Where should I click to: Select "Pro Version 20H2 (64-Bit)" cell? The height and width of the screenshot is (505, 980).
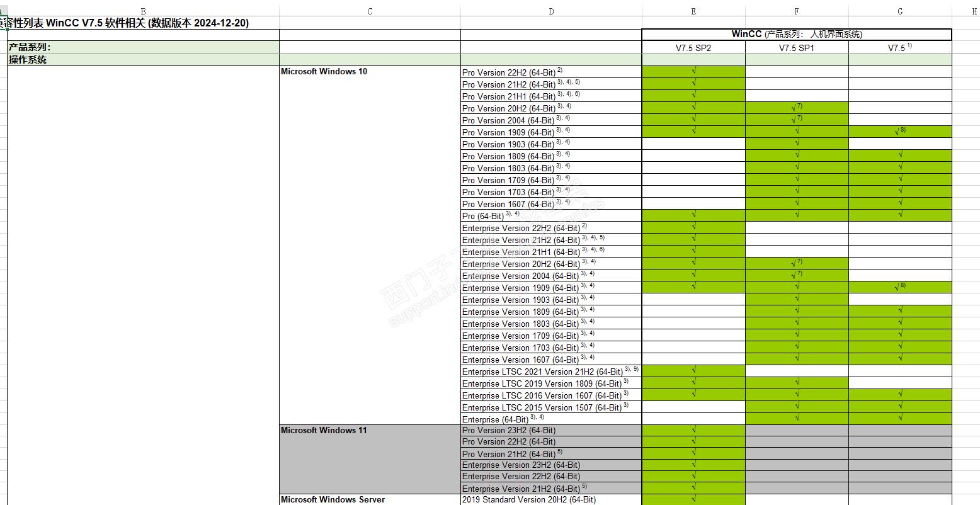[x=551, y=108]
